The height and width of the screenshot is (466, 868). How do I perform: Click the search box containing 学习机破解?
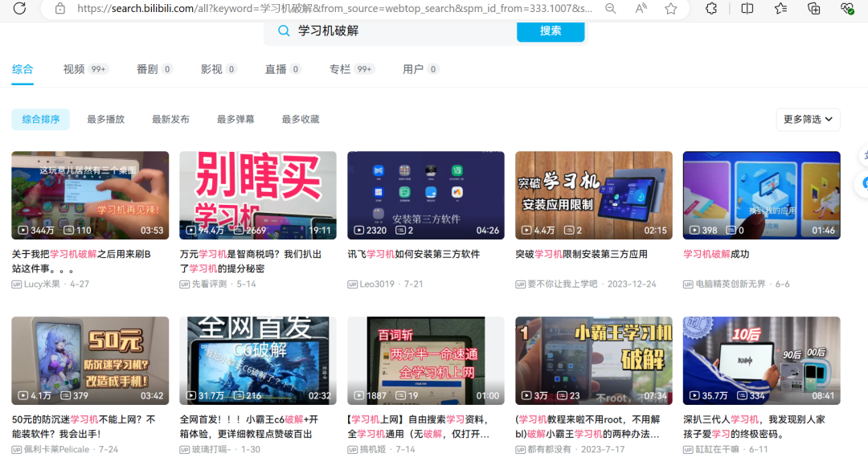coord(391,31)
